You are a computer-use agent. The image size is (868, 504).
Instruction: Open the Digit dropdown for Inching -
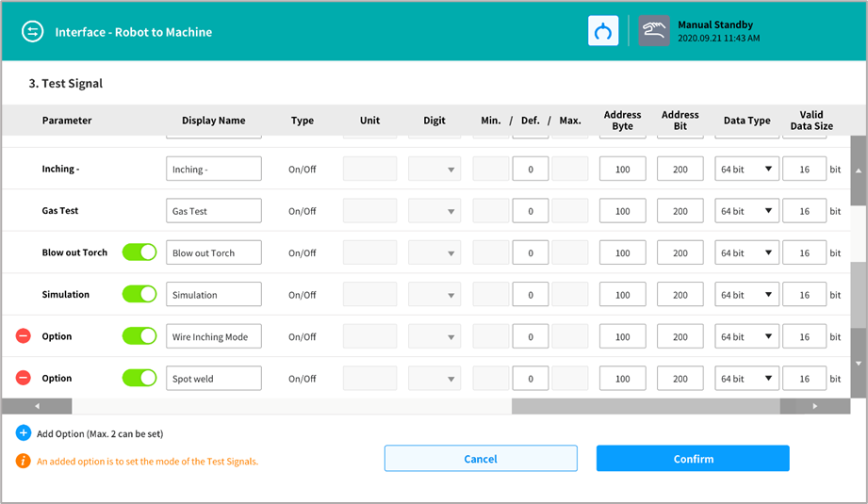(x=434, y=170)
